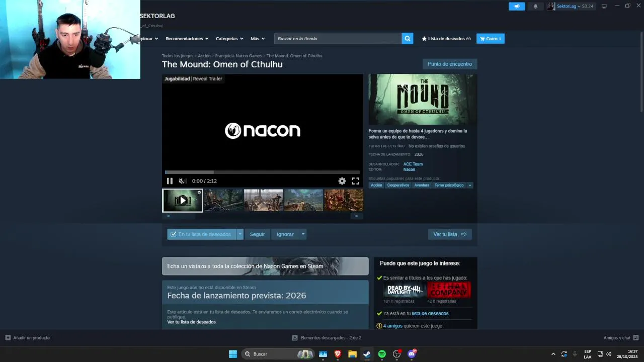The width and height of the screenshot is (644, 362).
Task: Select the Cooperativos tag
Action: click(398, 185)
